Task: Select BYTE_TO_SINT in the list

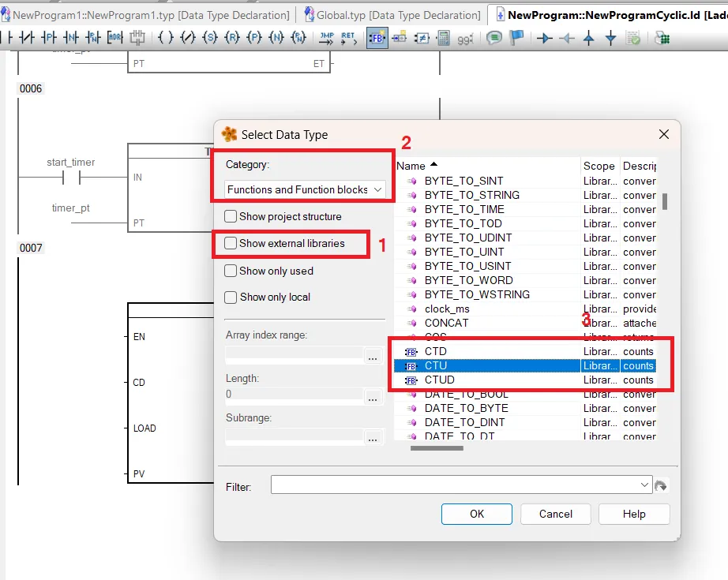Action: 524,181
